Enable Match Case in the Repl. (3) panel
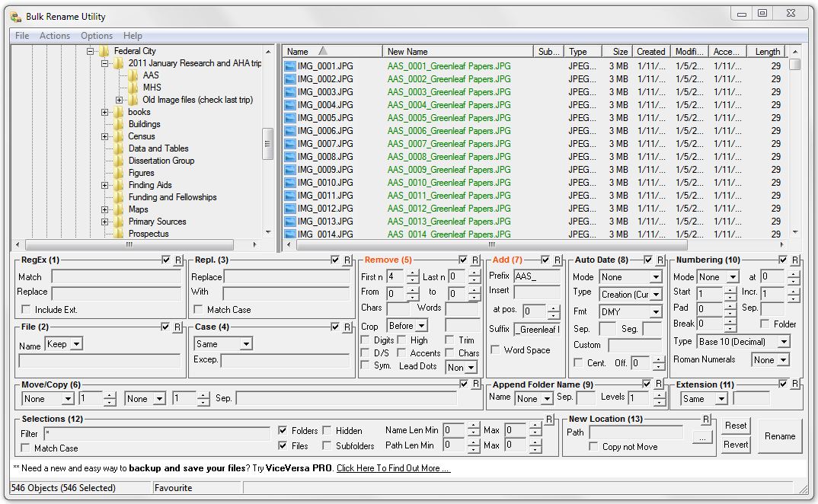The height and width of the screenshot is (504, 818). [x=200, y=309]
